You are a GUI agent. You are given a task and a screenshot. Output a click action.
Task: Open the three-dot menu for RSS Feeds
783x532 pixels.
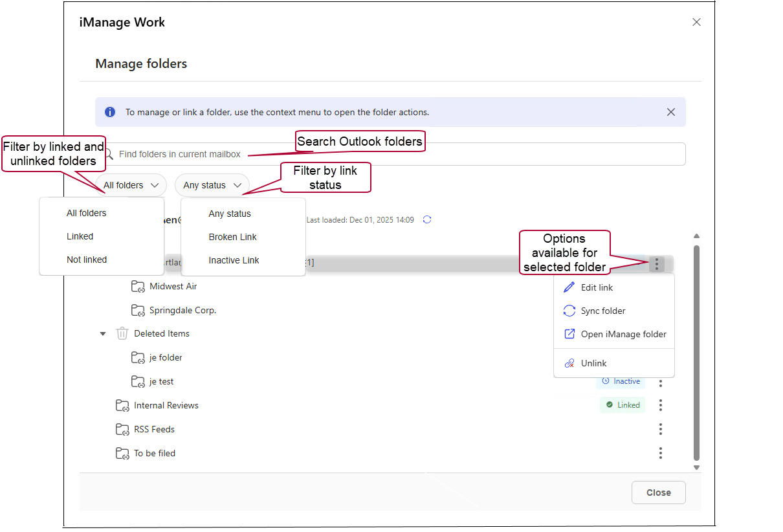[x=661, y=429]
